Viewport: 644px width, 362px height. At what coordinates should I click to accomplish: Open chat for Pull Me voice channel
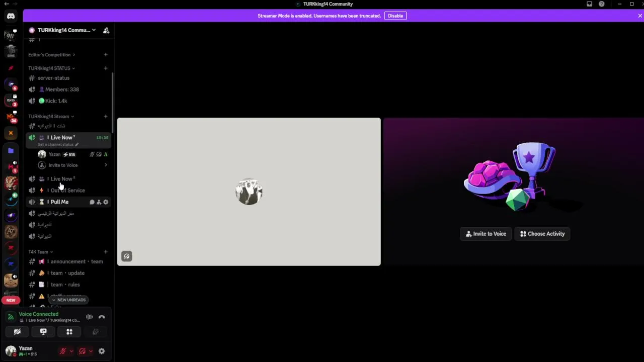[92, 202]
